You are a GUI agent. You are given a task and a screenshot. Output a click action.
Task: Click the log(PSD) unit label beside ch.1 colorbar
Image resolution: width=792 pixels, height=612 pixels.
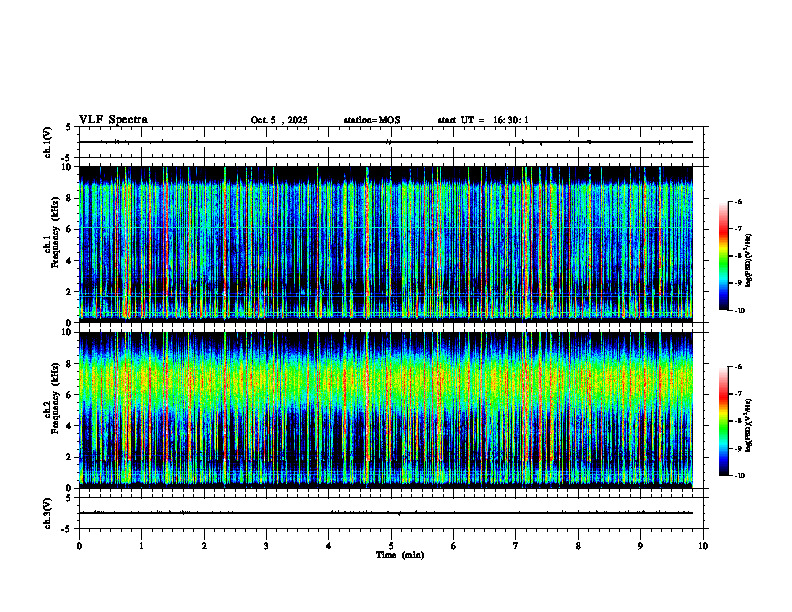(x=749, y=261)
